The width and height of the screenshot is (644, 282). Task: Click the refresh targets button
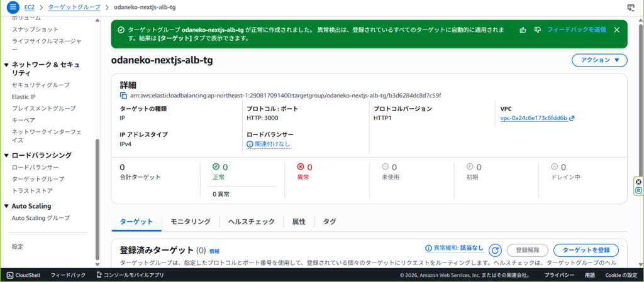(495, 250)
